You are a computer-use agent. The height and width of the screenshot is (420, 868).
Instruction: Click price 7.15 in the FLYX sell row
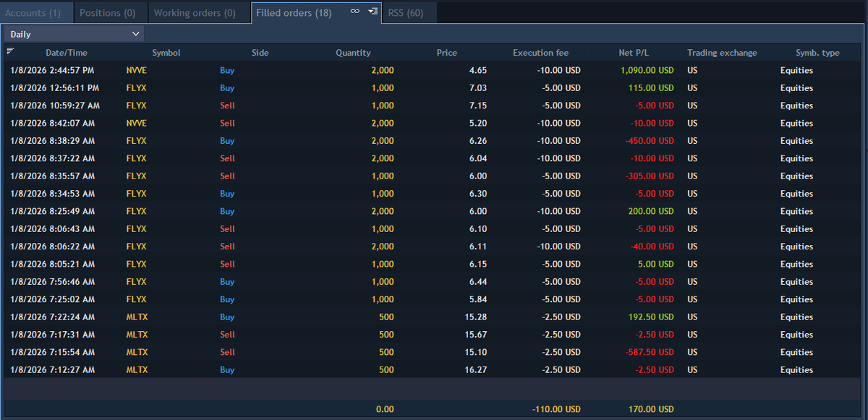click(x=477, y=106)
